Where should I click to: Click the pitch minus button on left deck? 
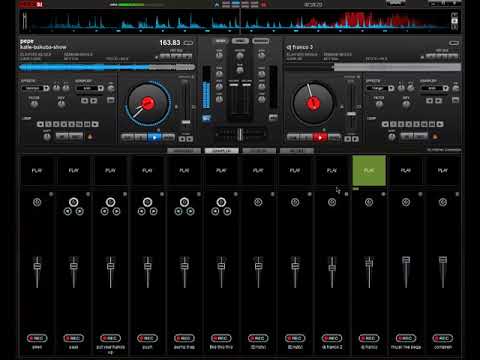coord(182,139)
